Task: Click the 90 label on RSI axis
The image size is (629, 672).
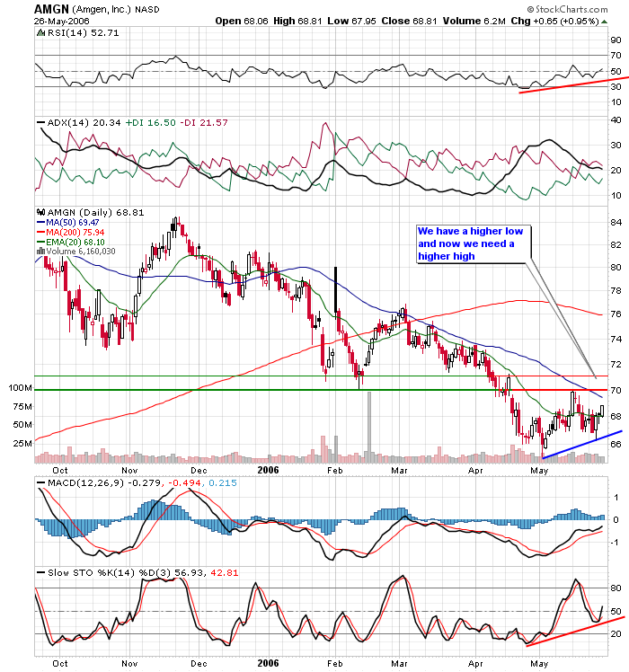Action: [616, 40]
